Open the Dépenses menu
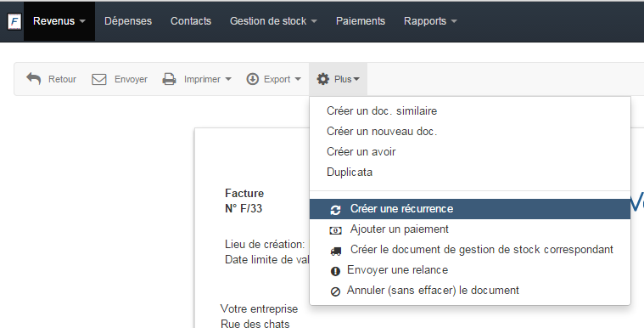 tap(128, 21)
